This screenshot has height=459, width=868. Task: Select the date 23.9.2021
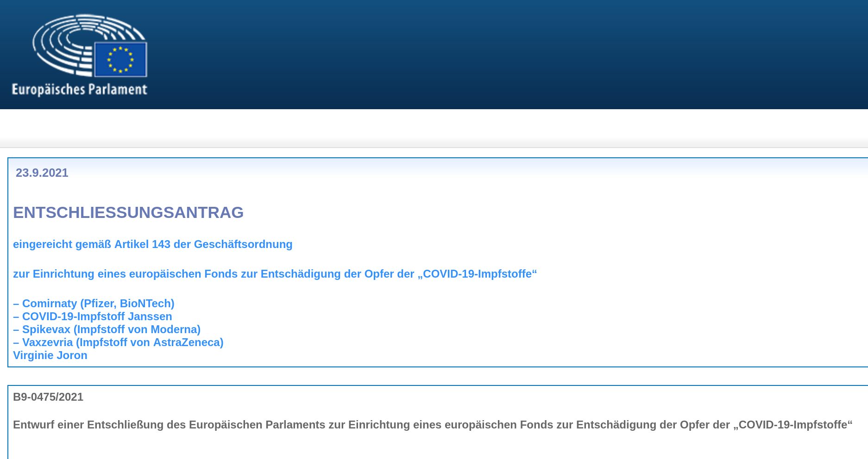pyautogui.click(x=42, y=173)
